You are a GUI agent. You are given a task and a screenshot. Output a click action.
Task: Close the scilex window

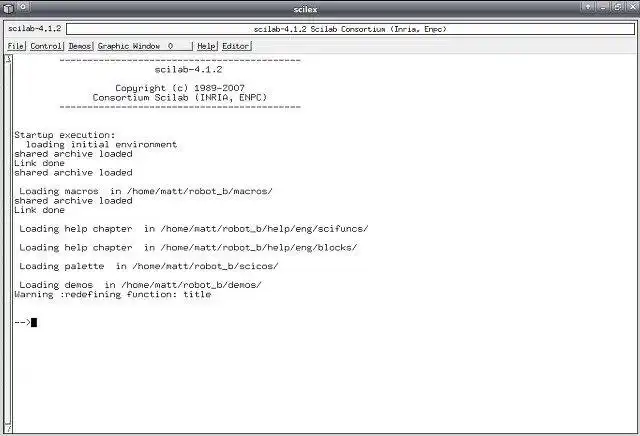(631, 7)
